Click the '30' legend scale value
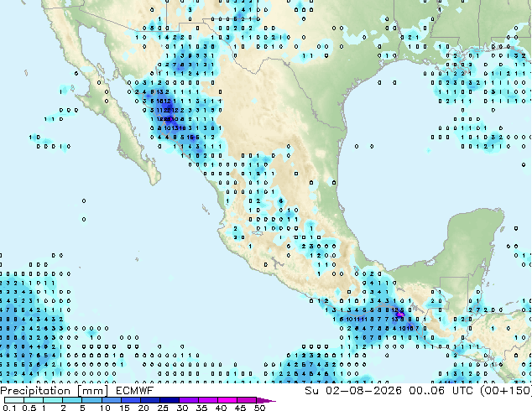 pos(183,408)
